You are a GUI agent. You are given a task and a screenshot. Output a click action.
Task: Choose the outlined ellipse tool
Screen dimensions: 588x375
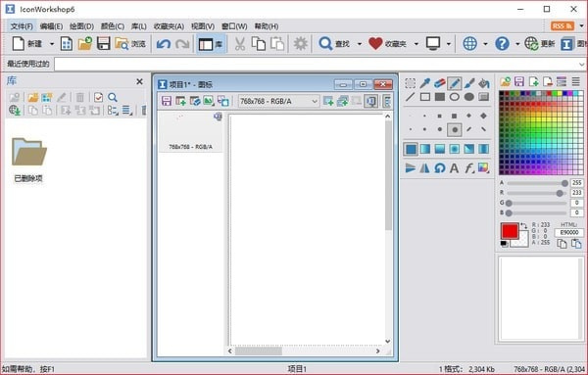point(454,97)
